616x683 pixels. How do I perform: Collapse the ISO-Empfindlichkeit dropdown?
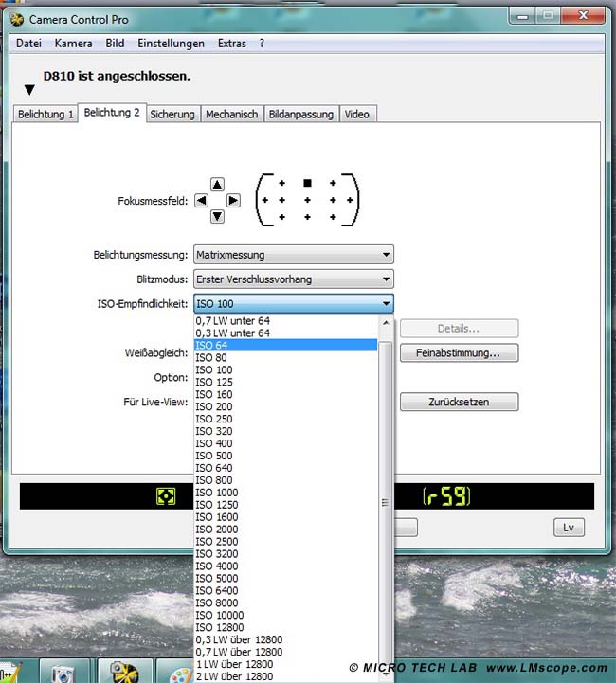click(x=294, y=303)
